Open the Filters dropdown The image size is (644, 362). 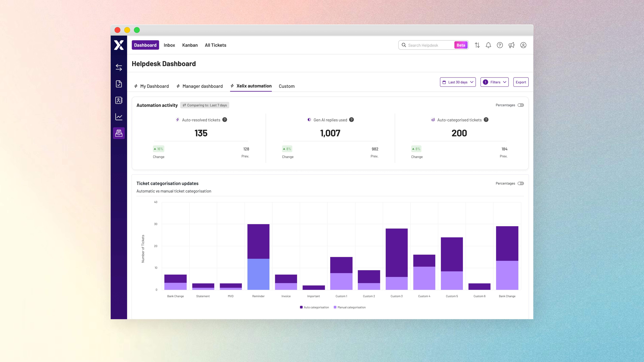point(494,82)
